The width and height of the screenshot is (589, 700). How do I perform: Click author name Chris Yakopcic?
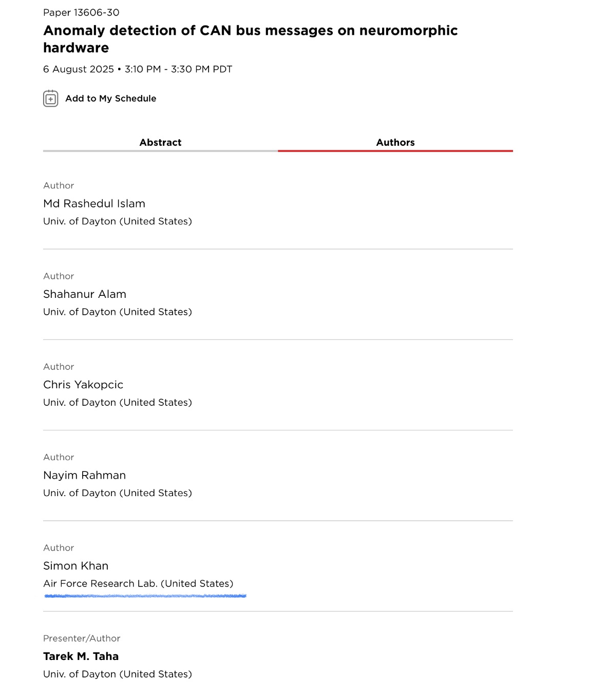coord(83,385)
